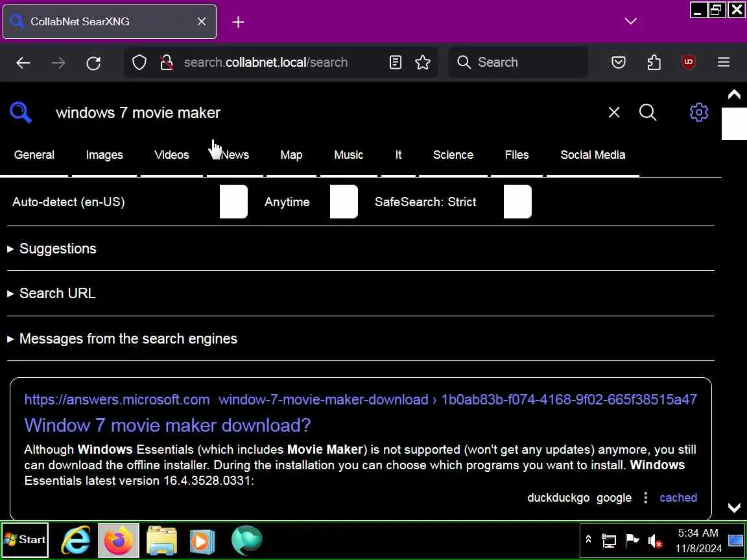Viewport: 747px width, 560px height.
Task: Select the Images category tab
Action: tap(104, 155)
